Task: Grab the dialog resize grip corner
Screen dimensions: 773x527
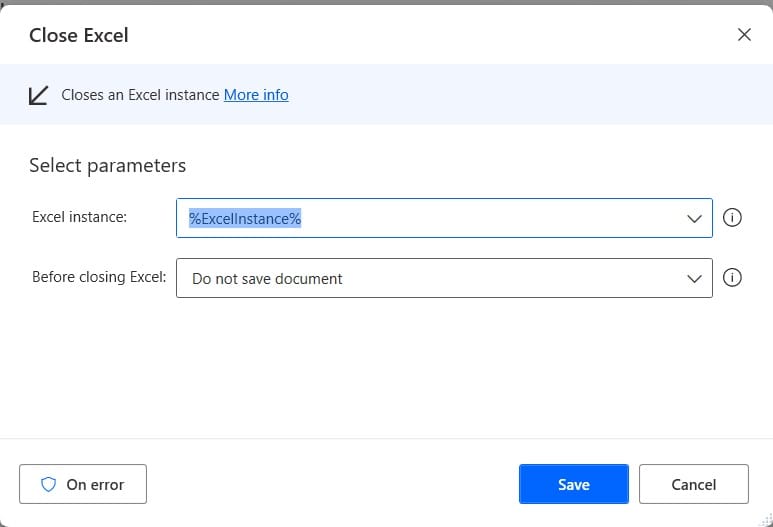Action: tap(767, 521)
